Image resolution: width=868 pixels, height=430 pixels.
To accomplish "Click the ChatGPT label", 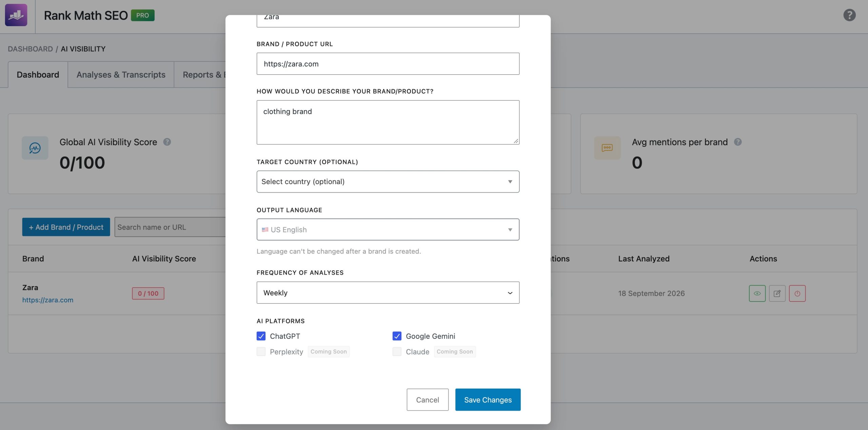I will pos(285,336).
